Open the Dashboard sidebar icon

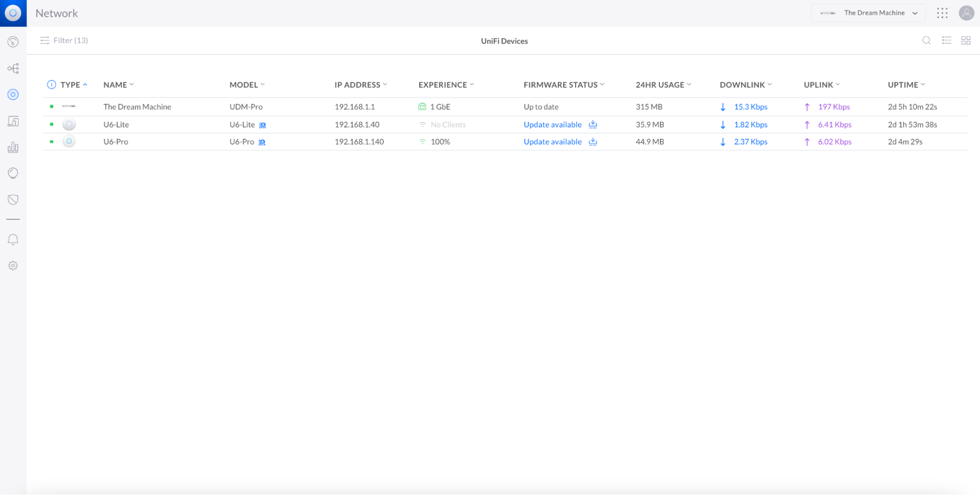pos(13,42)
